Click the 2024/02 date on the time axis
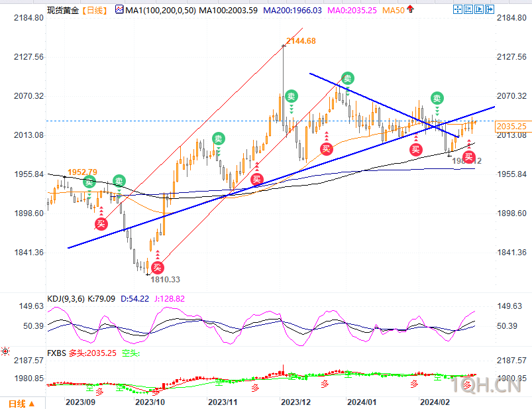 click(435, 402)
